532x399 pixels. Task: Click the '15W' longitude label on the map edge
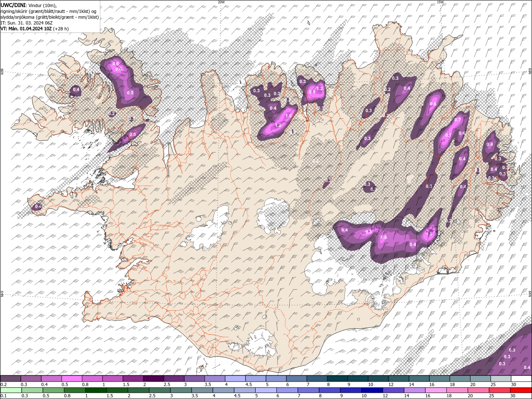441,2
